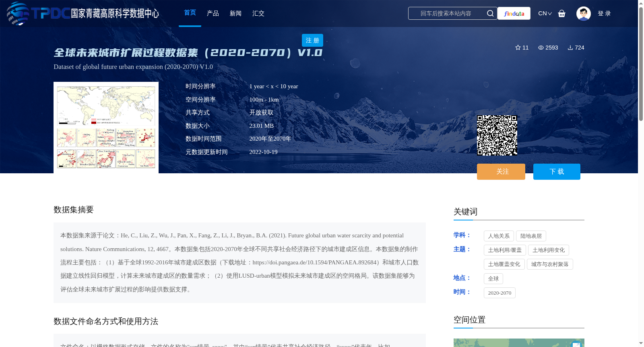
Task: Click the 登录 login link
Action: 604,13
